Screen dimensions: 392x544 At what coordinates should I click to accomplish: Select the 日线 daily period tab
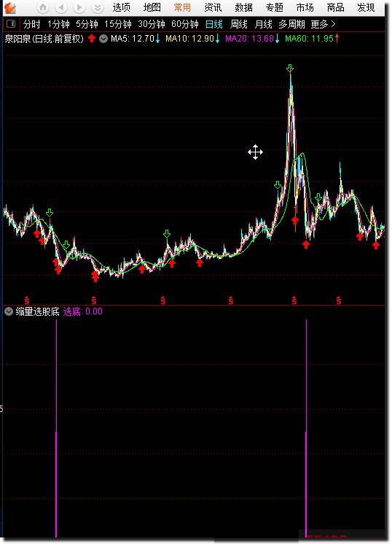point(213,24)
